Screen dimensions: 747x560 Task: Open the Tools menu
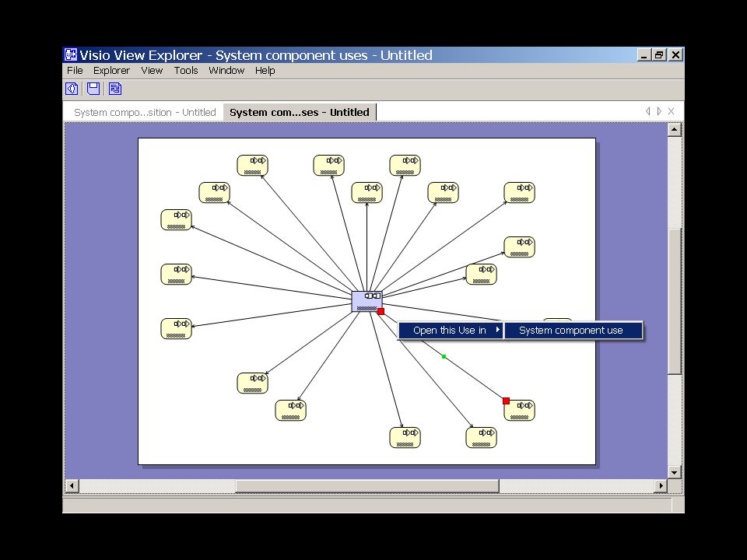(186, 71)
